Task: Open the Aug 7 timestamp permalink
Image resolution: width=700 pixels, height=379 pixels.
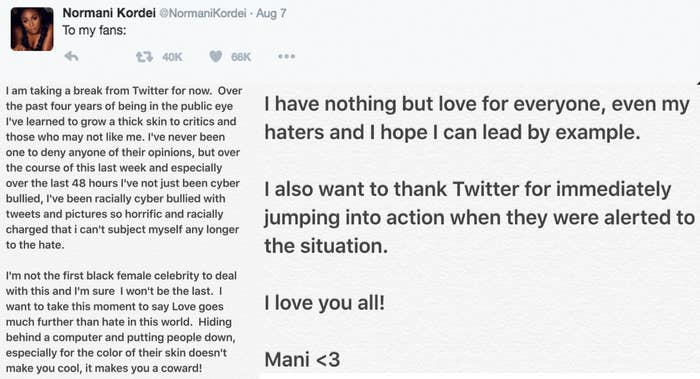Action: click(x=271, y=13)
